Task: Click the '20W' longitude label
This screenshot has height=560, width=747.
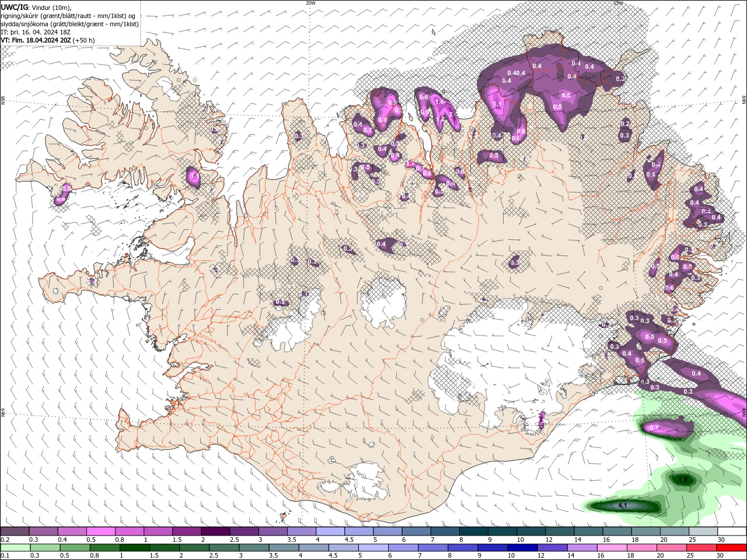Action: tap(311, 3)
